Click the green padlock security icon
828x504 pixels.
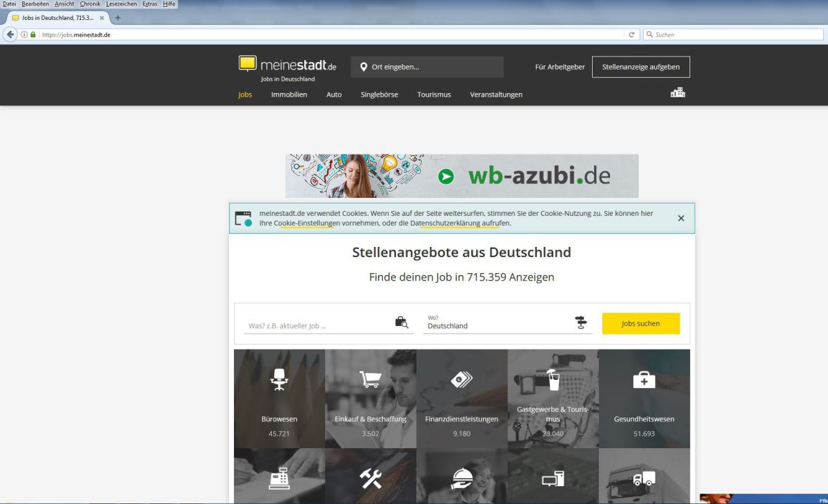tap(32, 34)
